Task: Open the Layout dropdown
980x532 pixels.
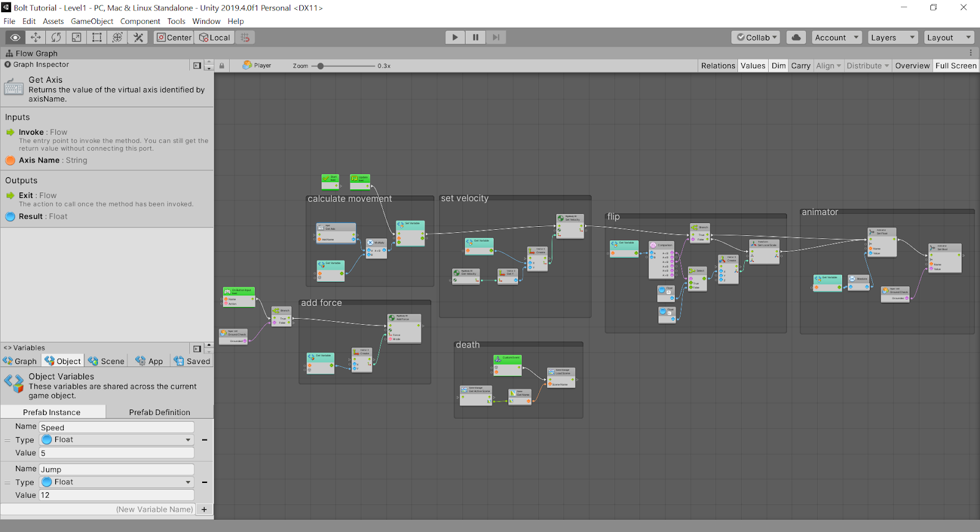Action: point(949,37)
